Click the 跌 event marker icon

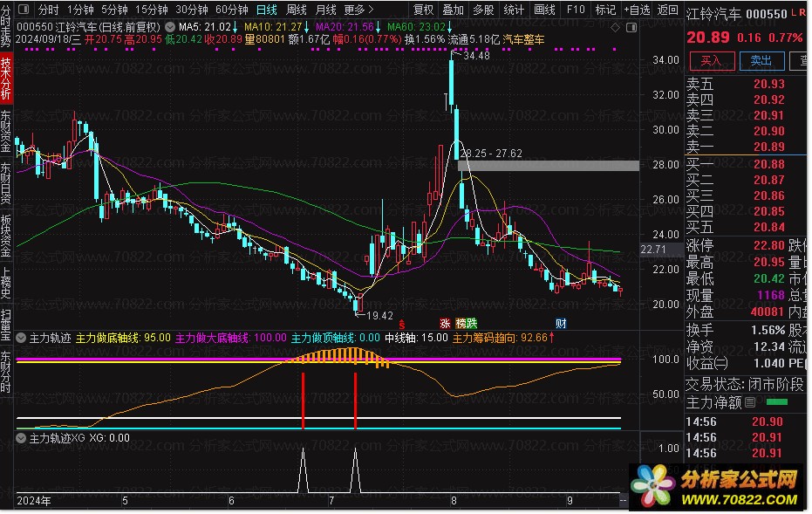pos(471,324)
